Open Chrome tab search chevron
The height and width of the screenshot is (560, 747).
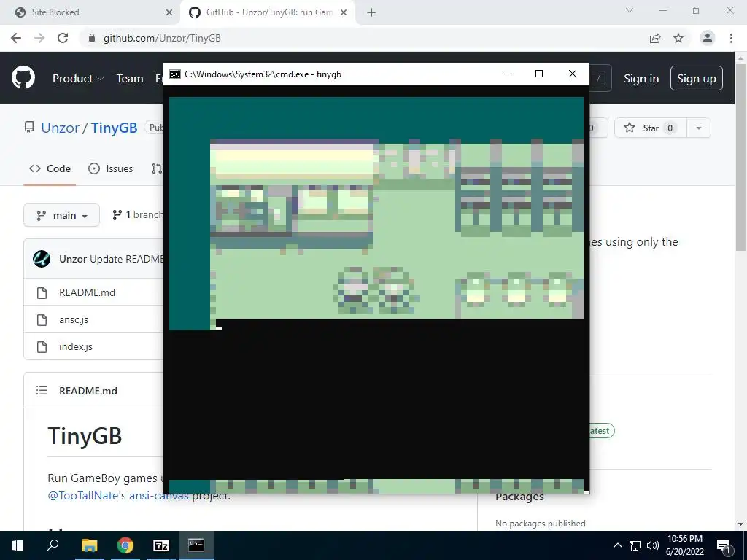click(x=630, y=10)
